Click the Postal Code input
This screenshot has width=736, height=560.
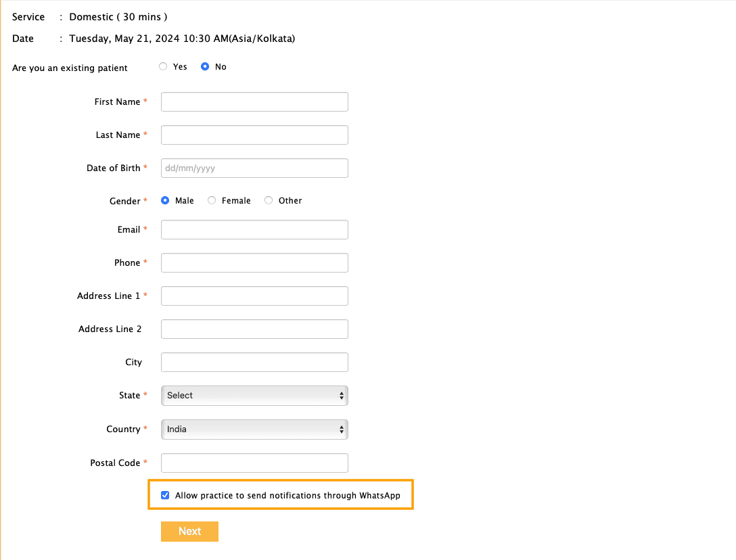tap(254, 463)
